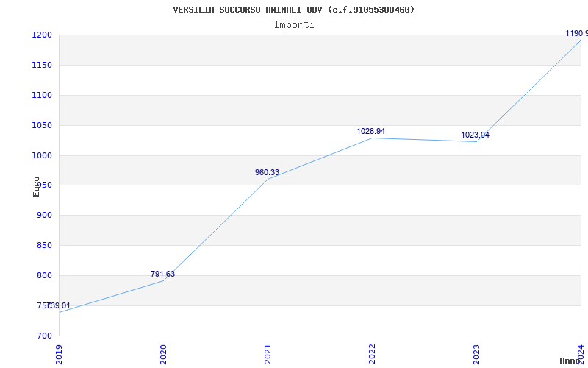
Task: Click the 2021 x-axis label
Action: [x=268, y=354]
